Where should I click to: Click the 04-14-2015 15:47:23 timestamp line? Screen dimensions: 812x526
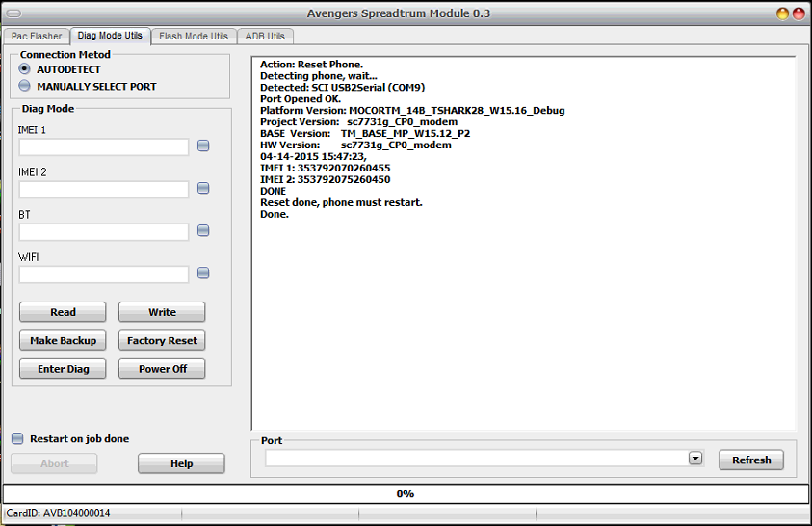pyautogui.click(x=313, y=156)
